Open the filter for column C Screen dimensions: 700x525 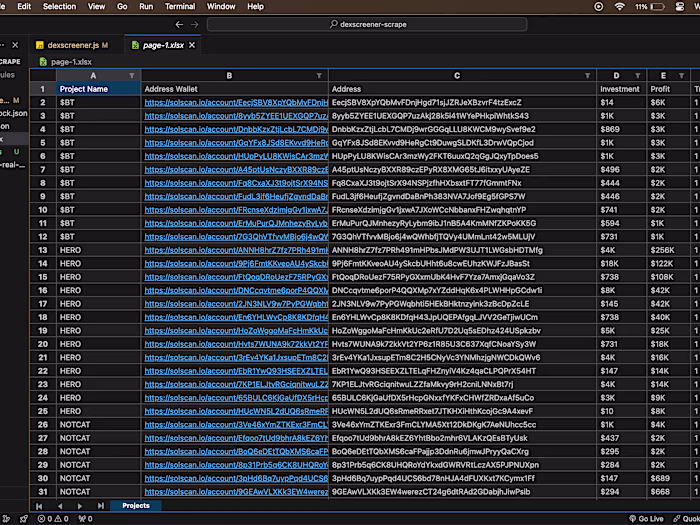[x=588, y=76]
